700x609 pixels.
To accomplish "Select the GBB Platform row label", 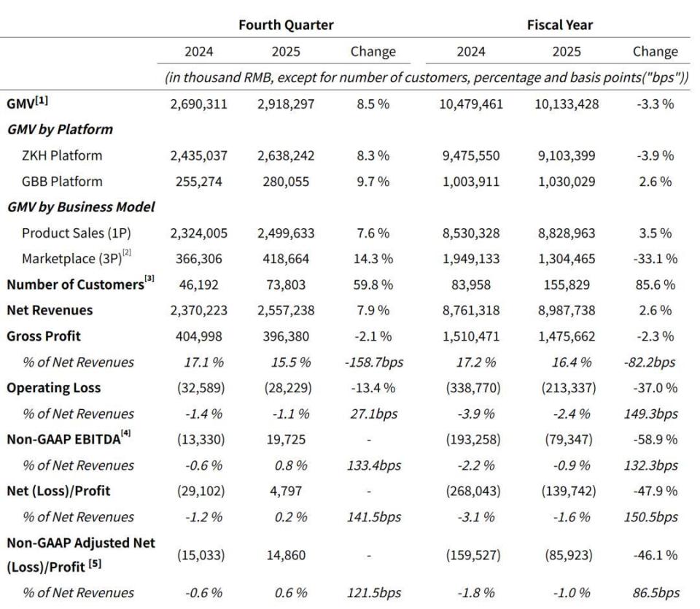I will click(x=62, y=181).
